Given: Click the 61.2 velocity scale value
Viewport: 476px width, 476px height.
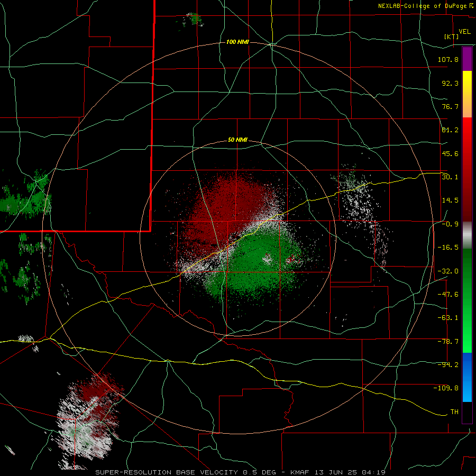Looking at the screenshot, I should [450, 130].
